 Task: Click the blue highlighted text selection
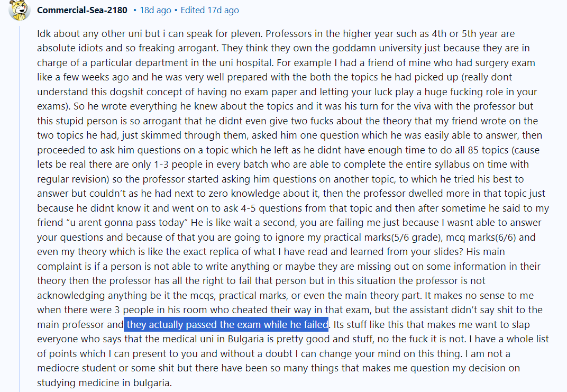pyautogui.click(x=226, y=324)
